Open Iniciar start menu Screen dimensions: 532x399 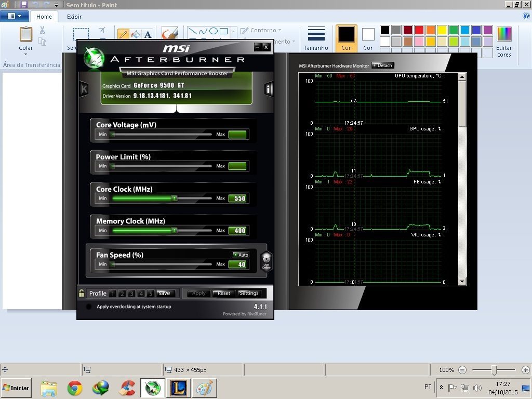coord(16,388)
